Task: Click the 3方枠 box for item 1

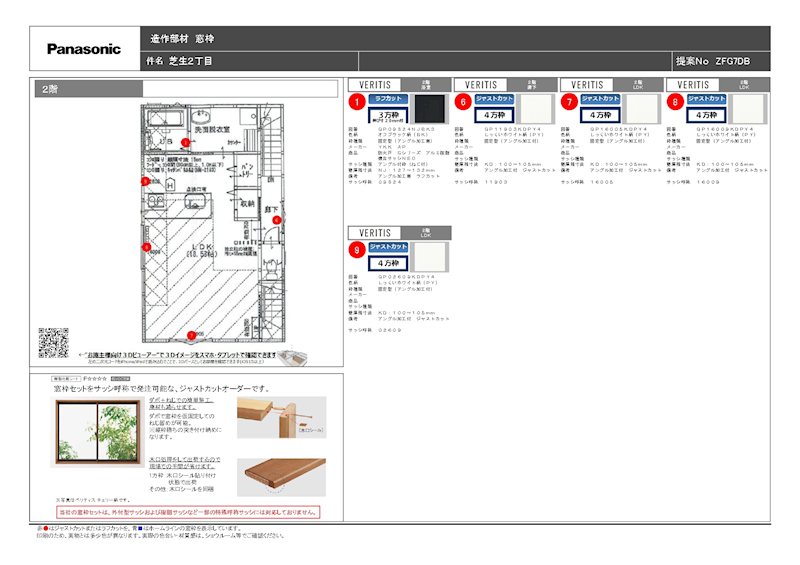Action: 388,116
